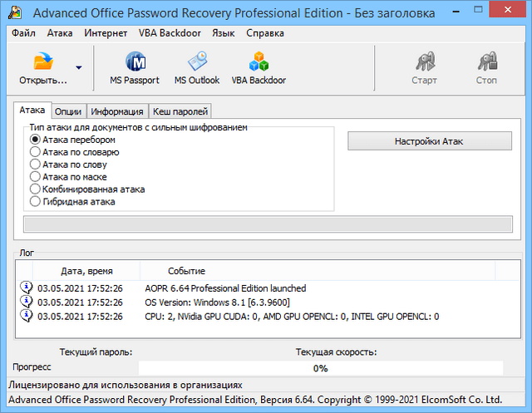The height and width of the screenshot is (413, 532).
Task: Click the Дата, время column header
Action: tap(86, 271)
